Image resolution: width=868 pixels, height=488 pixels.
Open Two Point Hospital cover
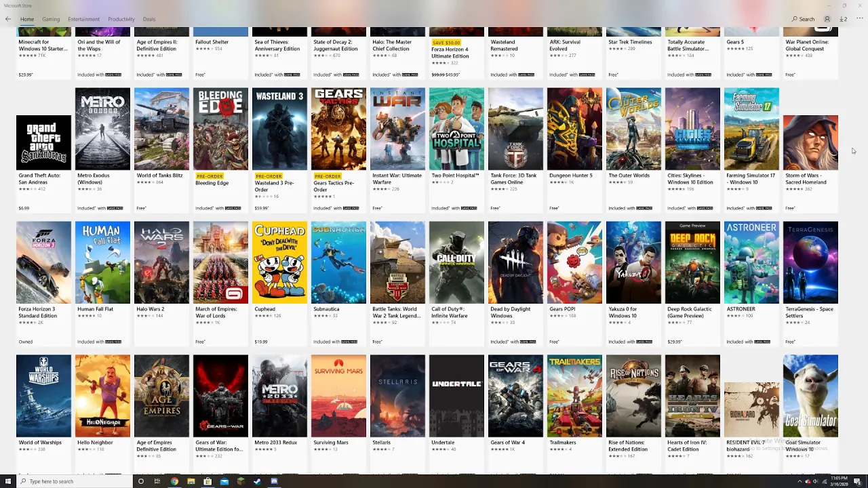[456, 129]
